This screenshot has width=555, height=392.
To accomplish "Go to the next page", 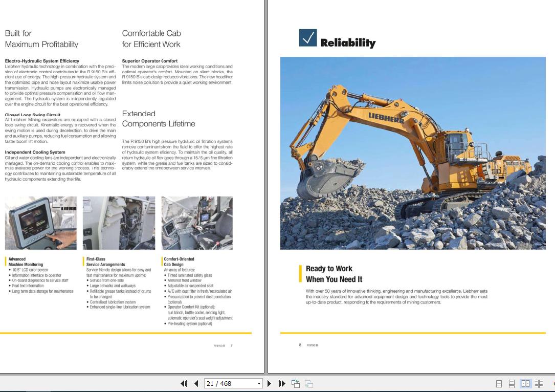I will point(270,383).
